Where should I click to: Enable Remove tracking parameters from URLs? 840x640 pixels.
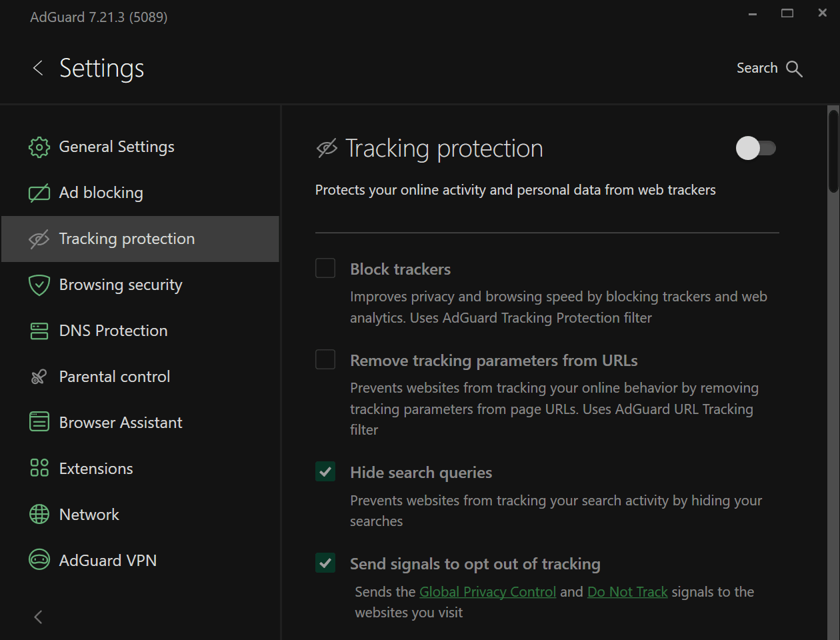coord(325,360)
